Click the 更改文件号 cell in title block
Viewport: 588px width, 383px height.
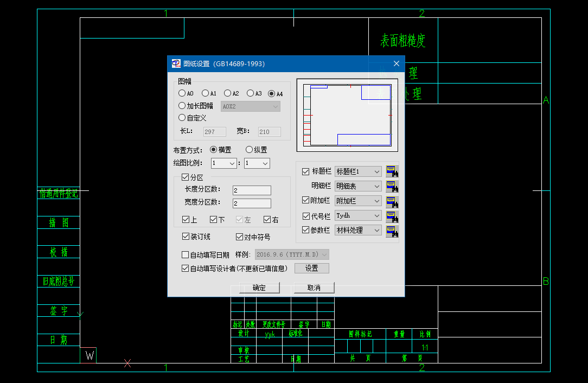[x=274, y=324]
